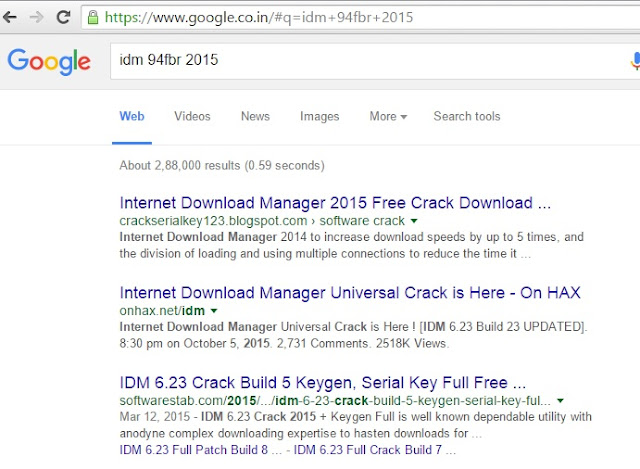Viewport: 640px width, 469px height.
Task: Switch to Images results tab
Action: [x=320, y=117]
